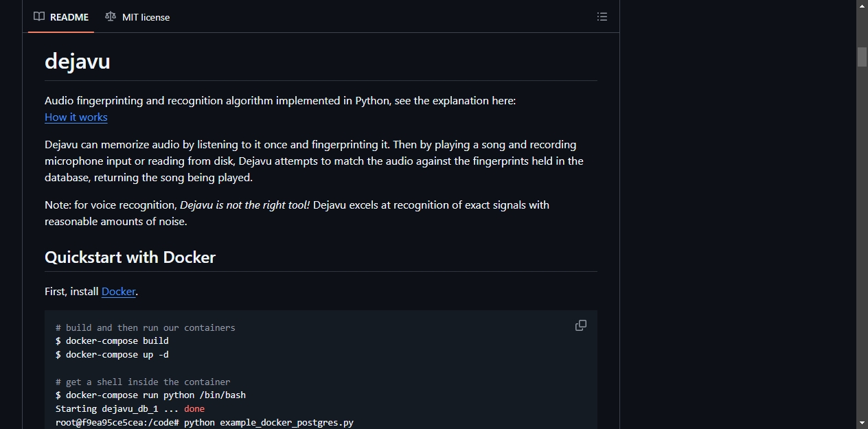Click the italic 'Dejavu is not the right tool!' text
868x429 pixels.
tap(245, 205)
